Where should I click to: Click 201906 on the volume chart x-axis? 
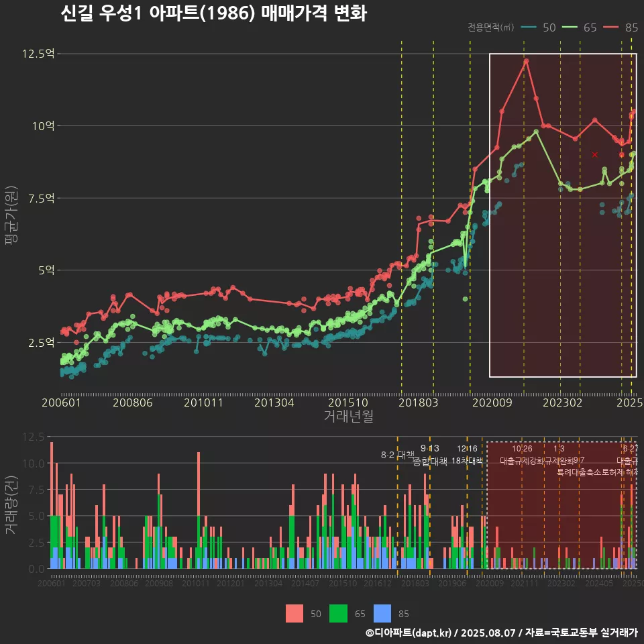(x=452, y=583)
